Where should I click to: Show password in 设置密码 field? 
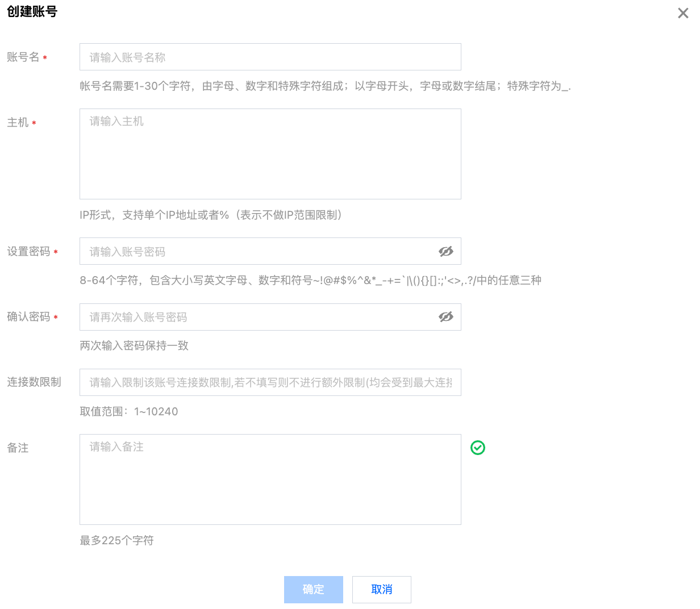tap(446, 251)
